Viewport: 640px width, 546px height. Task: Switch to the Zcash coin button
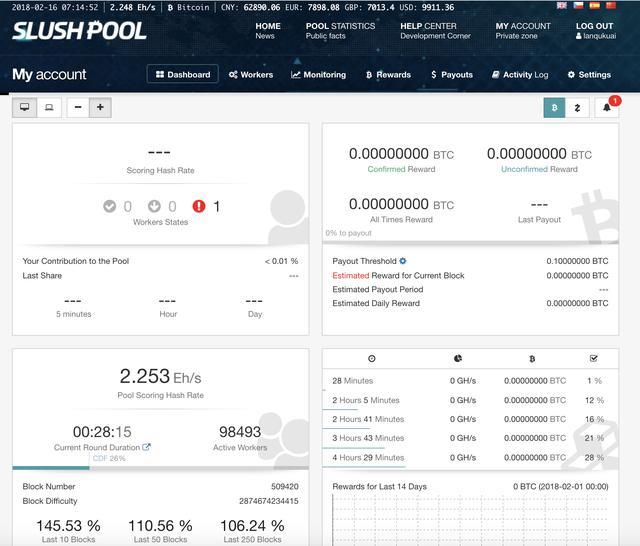tap(577, 107)
